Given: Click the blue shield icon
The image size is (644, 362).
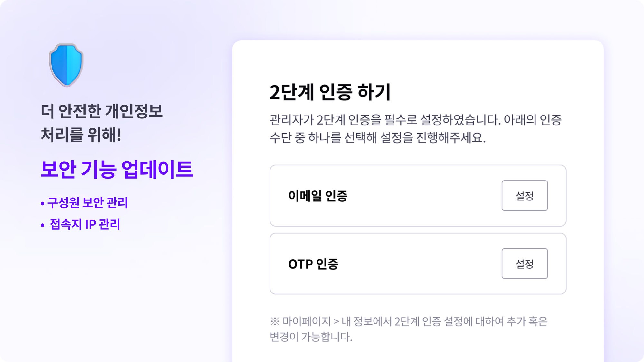Looking at the screenshot, I should click(66, 65).
